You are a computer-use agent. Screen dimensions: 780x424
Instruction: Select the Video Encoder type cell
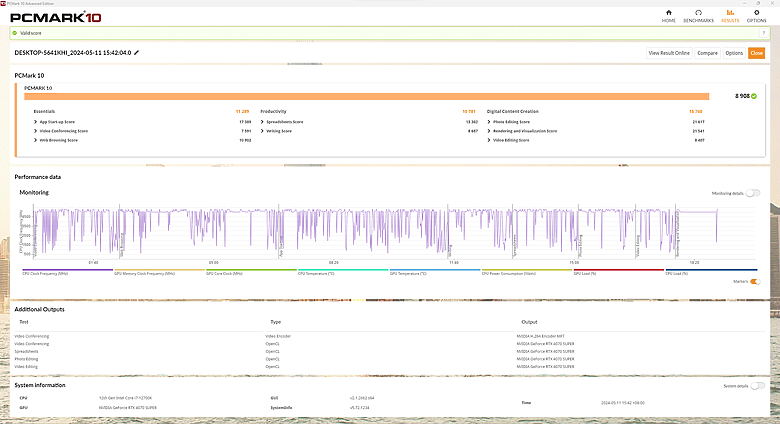pyautogui.click(x=278, y=336)
